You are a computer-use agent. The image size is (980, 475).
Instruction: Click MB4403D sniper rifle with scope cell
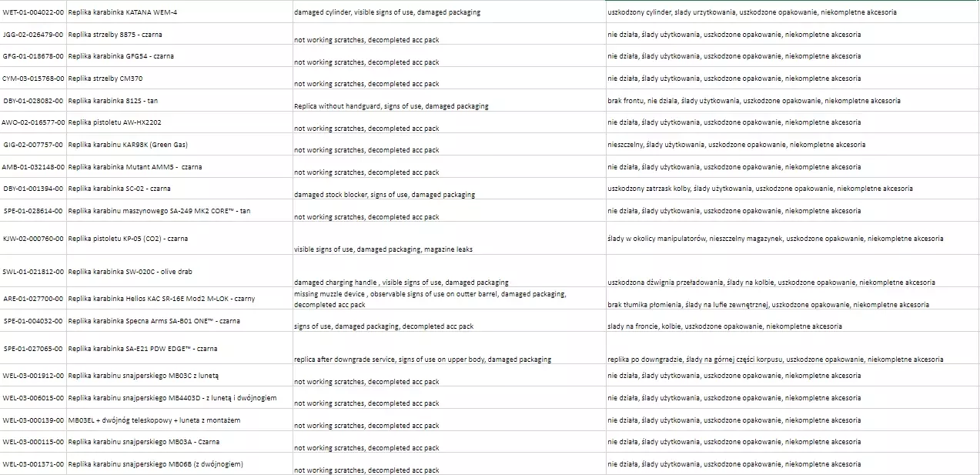tap(172, 398)
